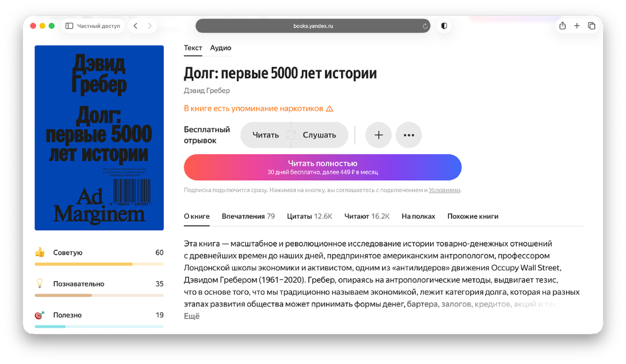Click the Познавательно rating progress bar

pyautogui.click(x=99, y=296)
